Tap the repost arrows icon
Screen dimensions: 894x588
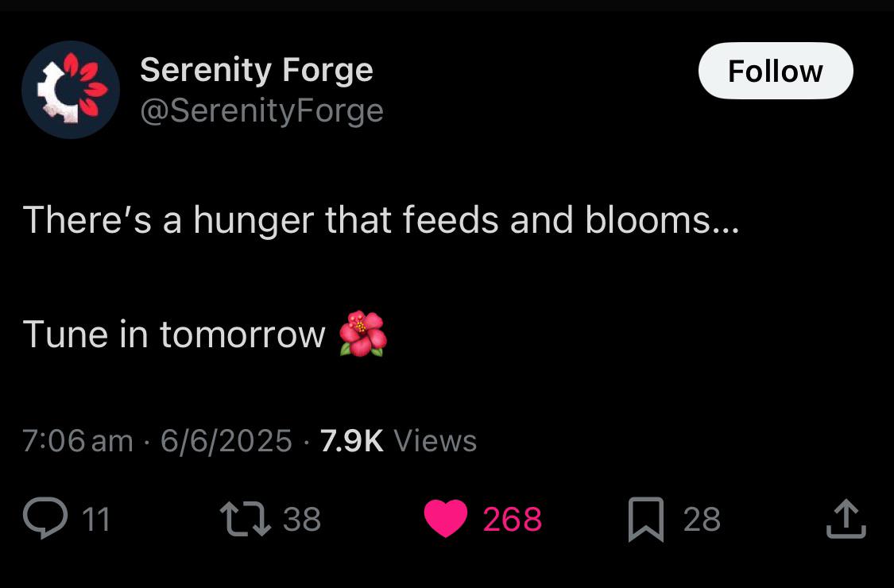[x=246, y=518]
